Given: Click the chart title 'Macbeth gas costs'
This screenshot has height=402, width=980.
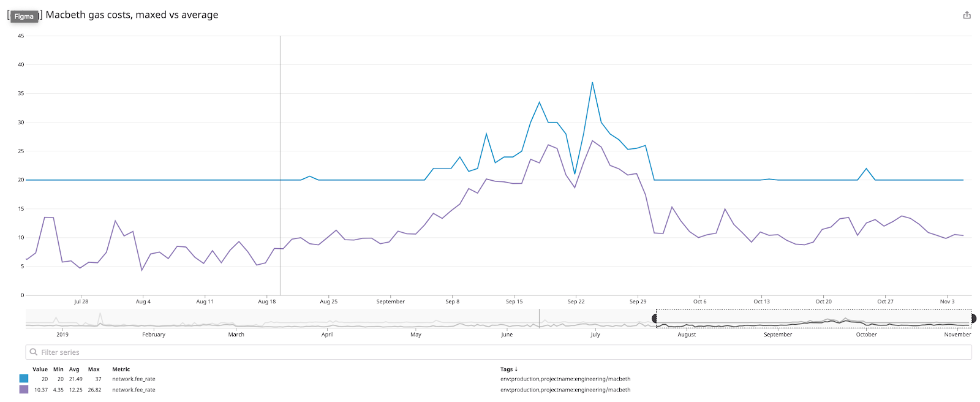Looking at the screenshot, I should (132, 15).
